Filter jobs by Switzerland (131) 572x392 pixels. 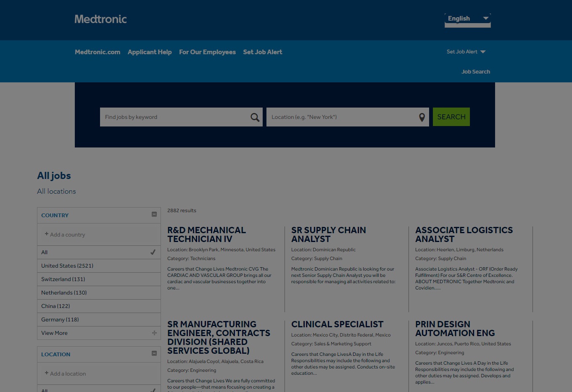[x=63, y=279]
